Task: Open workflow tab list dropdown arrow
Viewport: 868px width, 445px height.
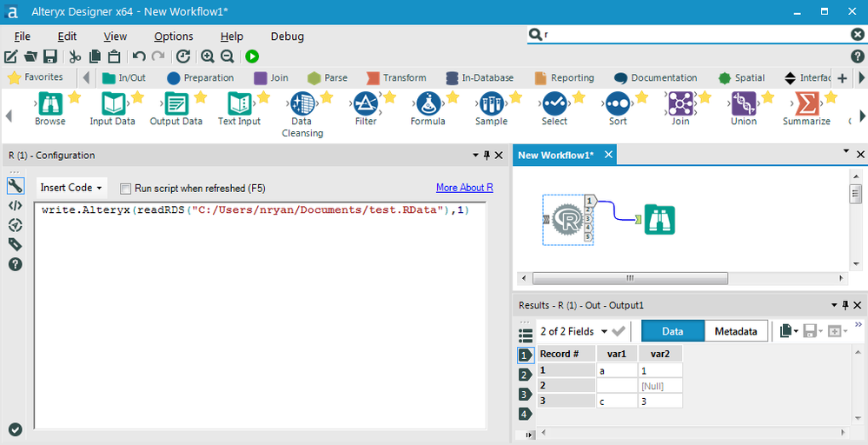Action: click(846, 150)
